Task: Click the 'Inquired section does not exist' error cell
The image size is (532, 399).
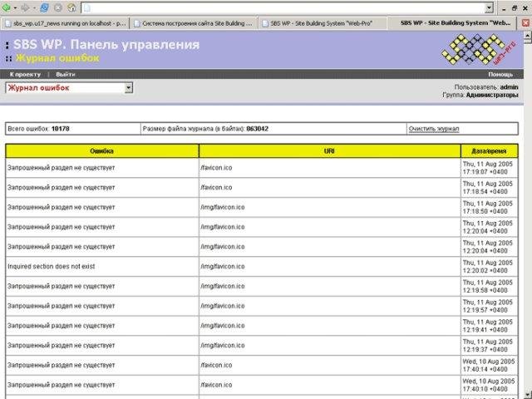Action: point(101,267)
